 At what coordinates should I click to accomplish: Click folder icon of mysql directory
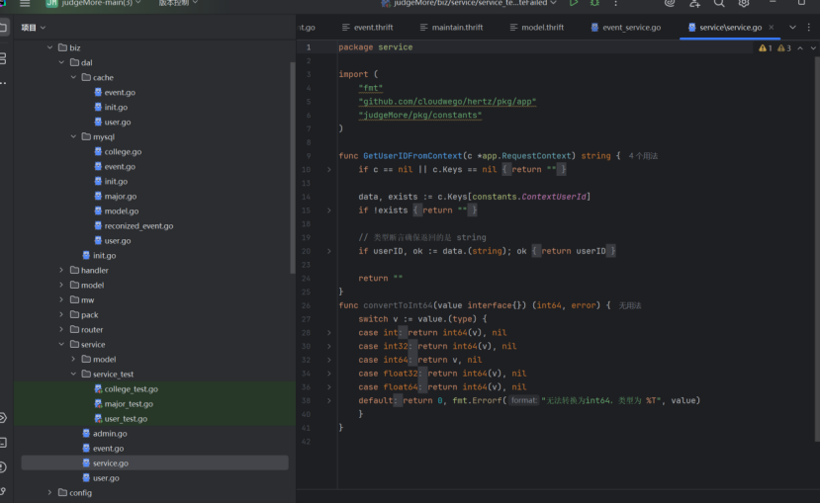point(86,136)
